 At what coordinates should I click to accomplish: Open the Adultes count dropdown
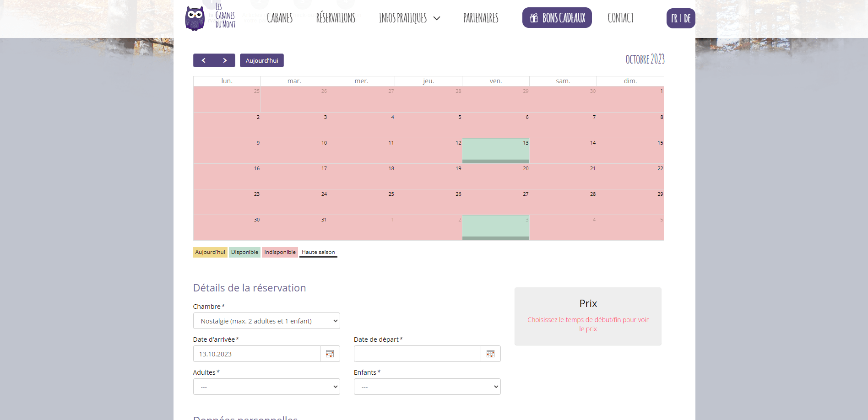coord(266,387)
